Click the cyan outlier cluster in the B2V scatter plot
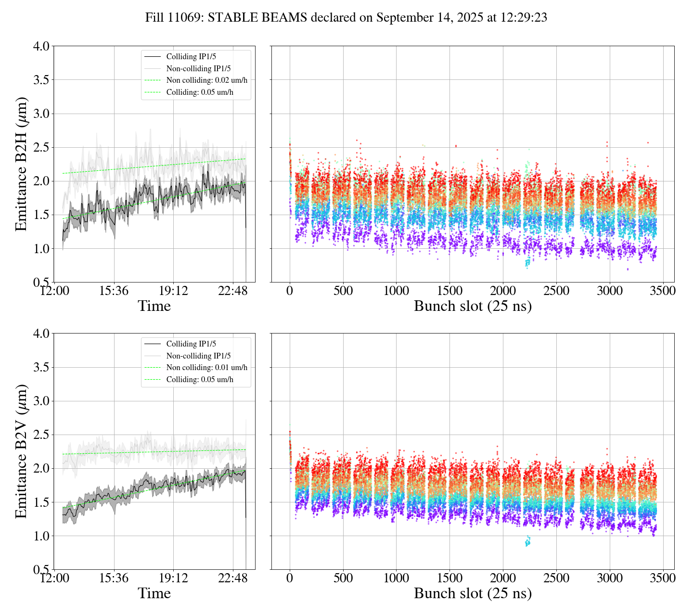This screenshot has width=693, height=616. (527, 542)
